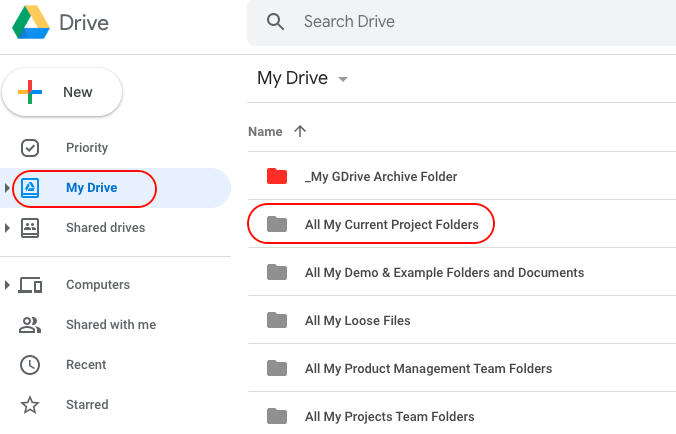Expand the Computers tree arrow
The width and height of the screenshot is (676, 434).
click(7, 285)
